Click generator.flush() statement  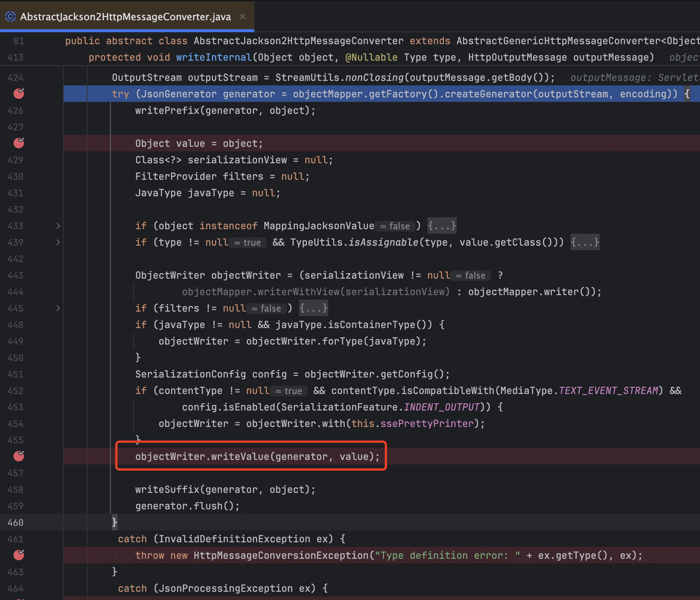pos(188,506)
